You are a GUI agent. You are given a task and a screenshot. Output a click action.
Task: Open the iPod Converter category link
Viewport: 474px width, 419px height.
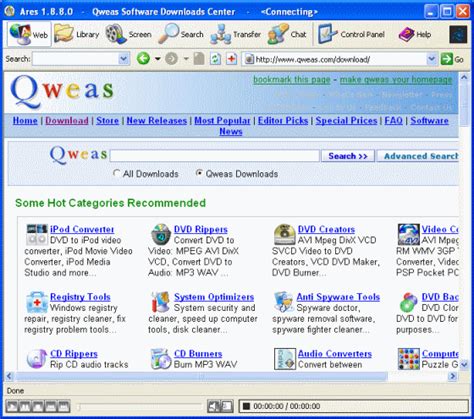pyautogui.click(x=82, y=229)
